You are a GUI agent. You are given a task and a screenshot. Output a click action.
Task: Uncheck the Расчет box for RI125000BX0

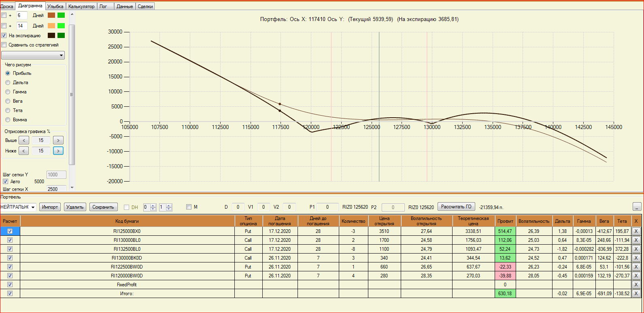tap(10, 231)
